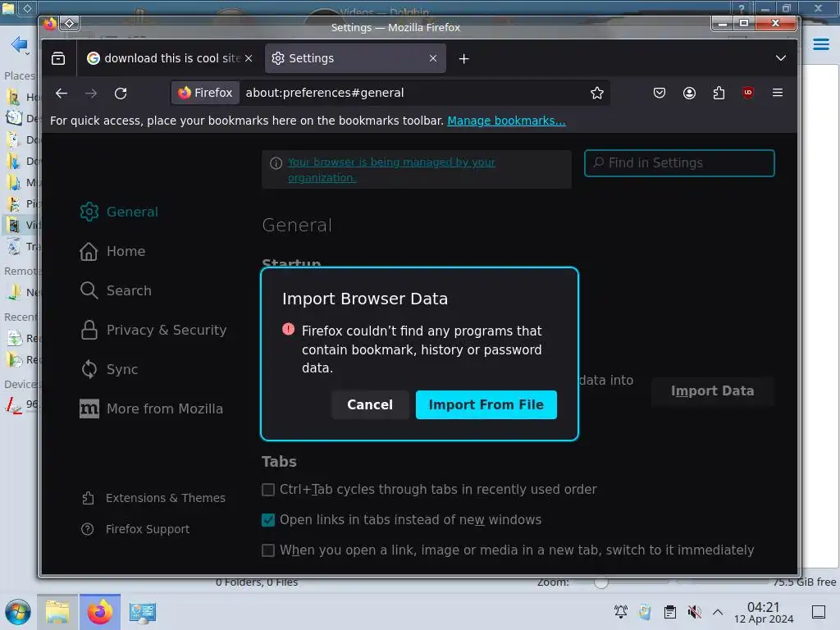Open Pocket save icon in toolbar

pos(660,94)
